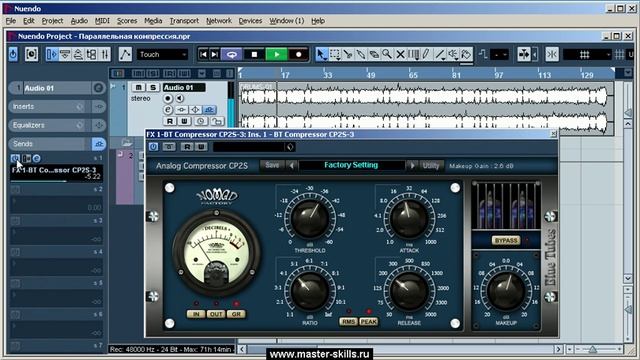640x360 pixels.
Task: Select the Glue tool
Action: 361,54
